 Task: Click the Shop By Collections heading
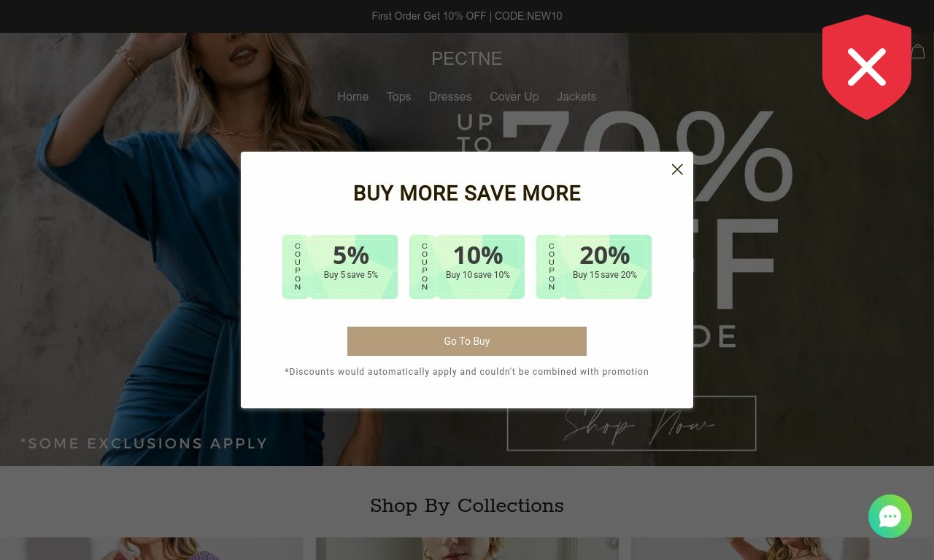point(467,505)
